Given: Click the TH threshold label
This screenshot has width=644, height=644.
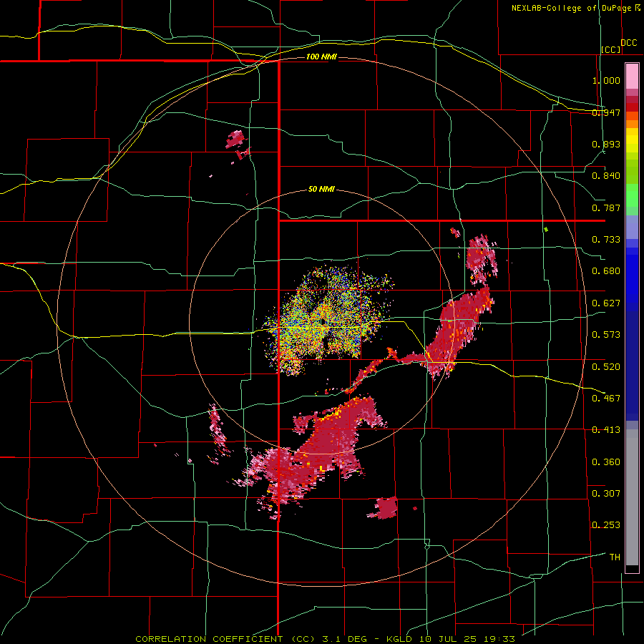Looking at the screenshot, I should [615, 557].
